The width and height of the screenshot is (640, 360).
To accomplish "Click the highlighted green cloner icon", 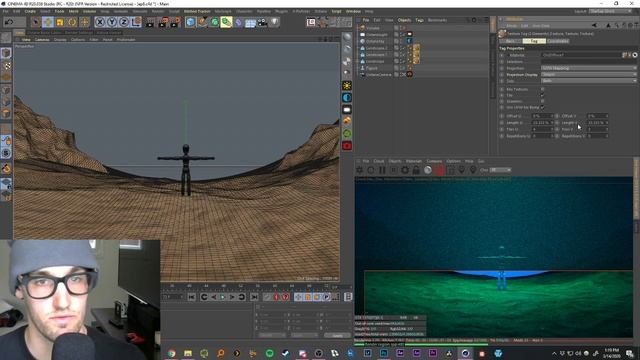I will tap(227, 22).
